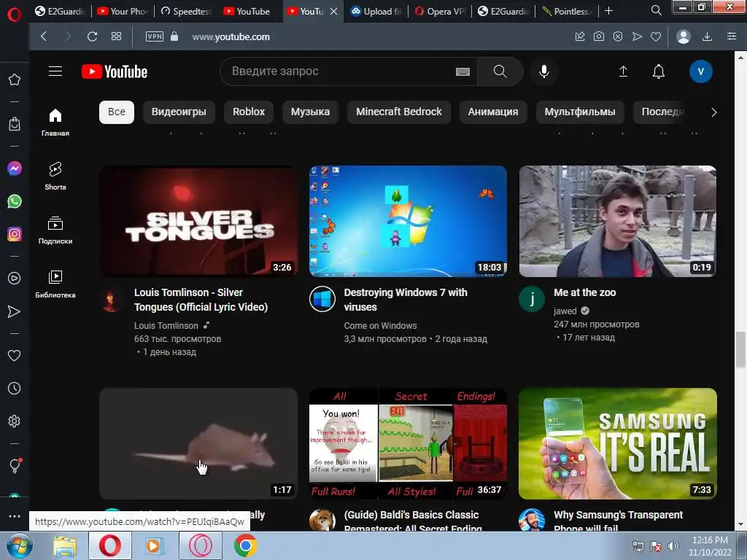Click the search magnifier button

coord(500,71)
